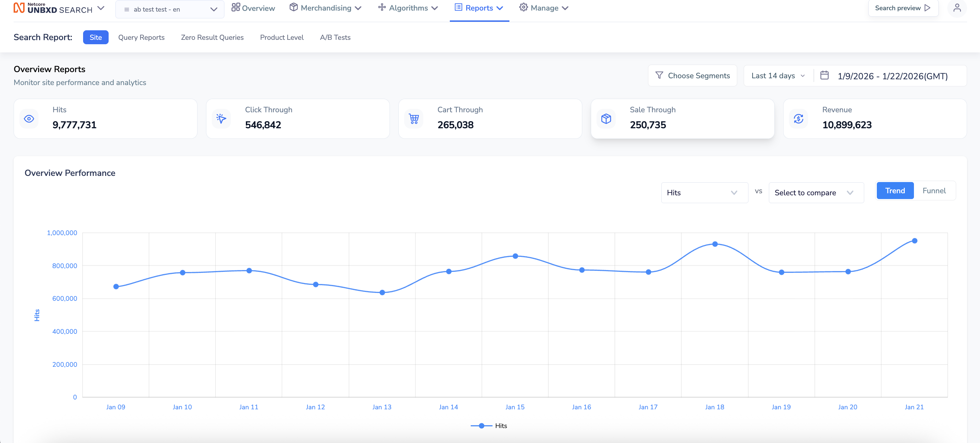Click the Hits eye icon
Image resolution: width=980 pixels, height=443 pixels.
29,119
